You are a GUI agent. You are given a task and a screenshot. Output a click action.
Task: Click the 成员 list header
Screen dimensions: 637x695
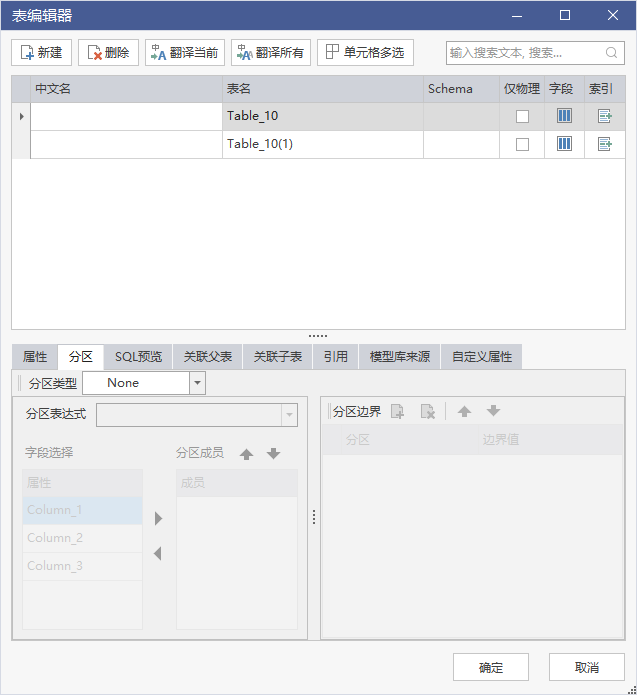pyautogui.click(x=237, y=483)
